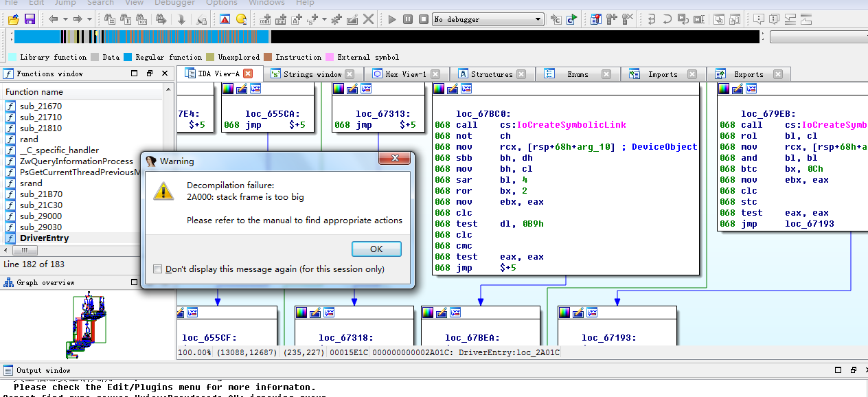The height and width of the screenshot is (397, 868).
Task: Enable Don't display this message again checkbox
Action: 158,269
